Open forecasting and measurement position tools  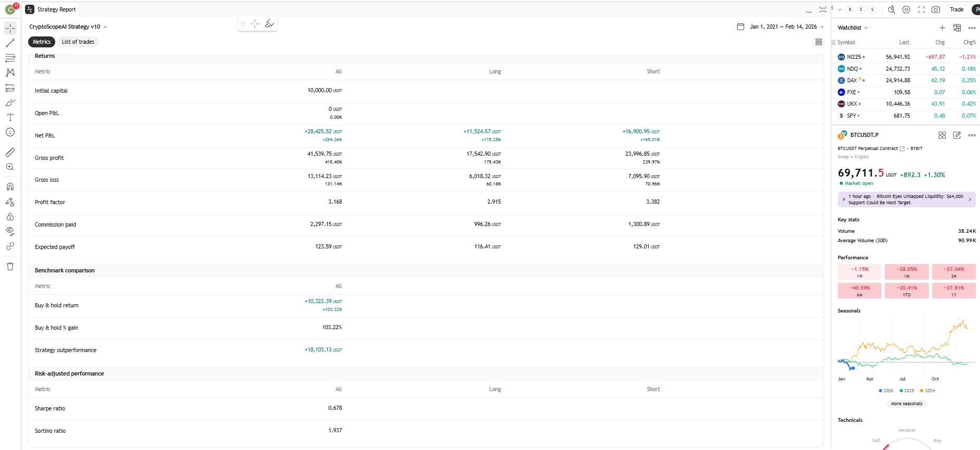[x=10, y=88]
